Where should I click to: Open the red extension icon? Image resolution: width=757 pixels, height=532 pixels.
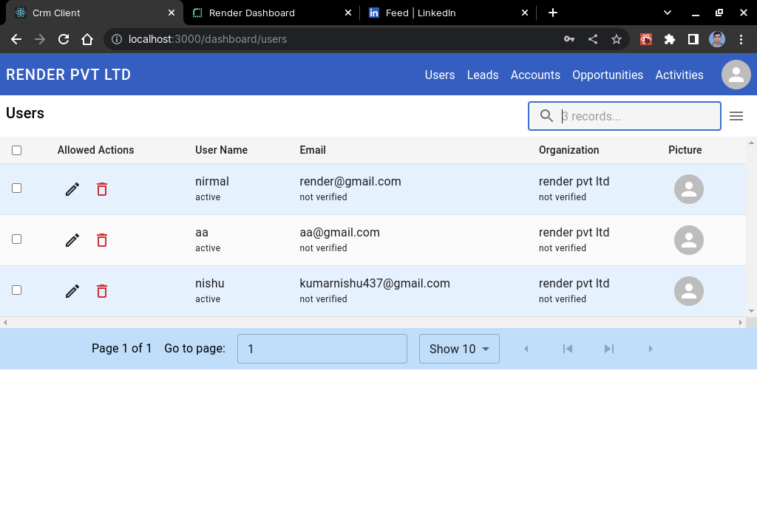pyautogui.click(x=646, y=39)
